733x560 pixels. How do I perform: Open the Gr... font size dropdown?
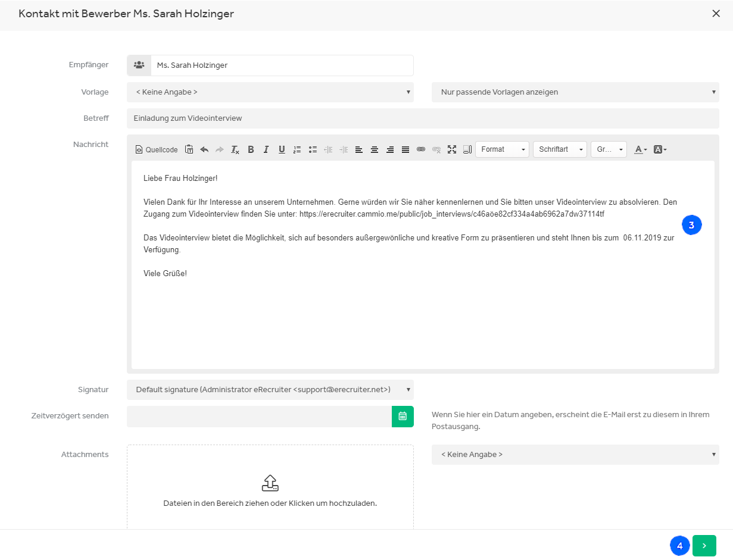tap(609, 149)
